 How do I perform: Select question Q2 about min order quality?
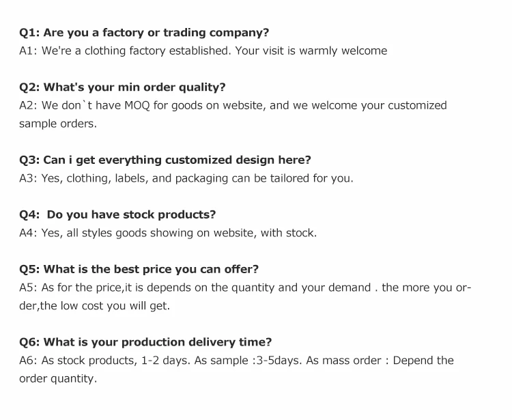(x=122, y=87)
